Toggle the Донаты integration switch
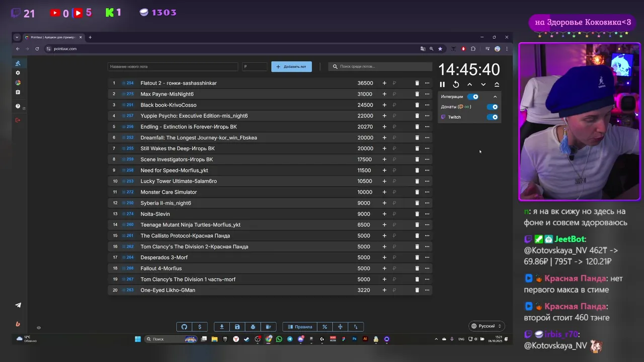Screen dimensions: 644x362 pos(493,107)
